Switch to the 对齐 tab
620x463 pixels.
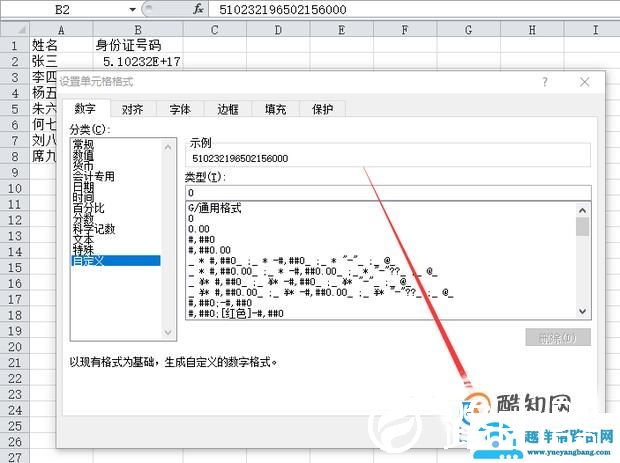pyautogui.click(x=132, y=109)
